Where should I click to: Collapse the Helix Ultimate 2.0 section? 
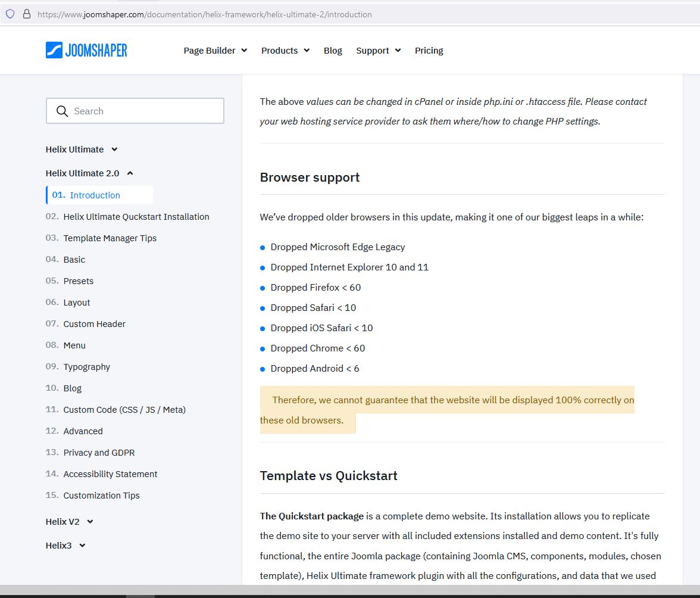point(89,173)
